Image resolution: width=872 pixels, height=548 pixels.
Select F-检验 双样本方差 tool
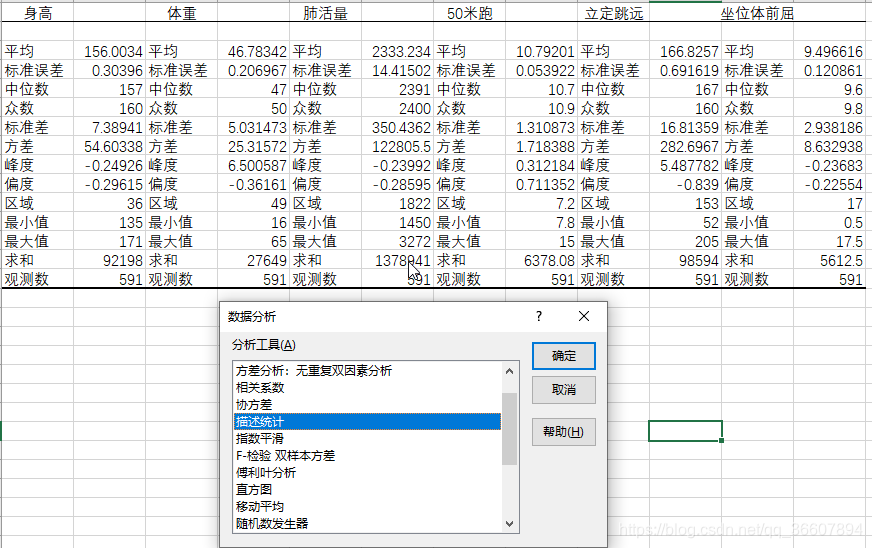pos(367,456)
